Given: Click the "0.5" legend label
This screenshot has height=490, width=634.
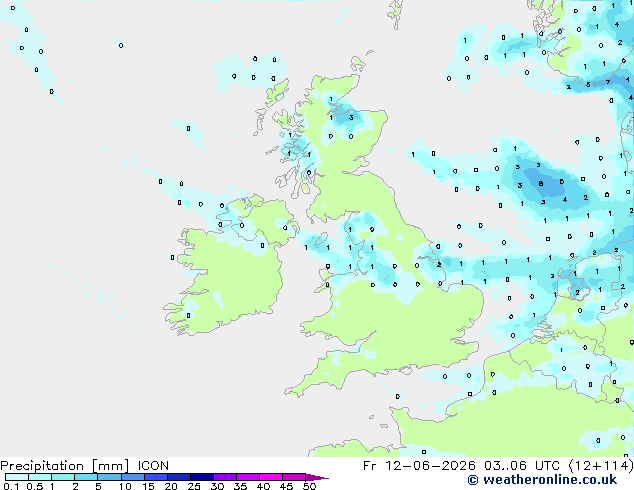Looking at the screenshot, I should (x=34, y=486).
